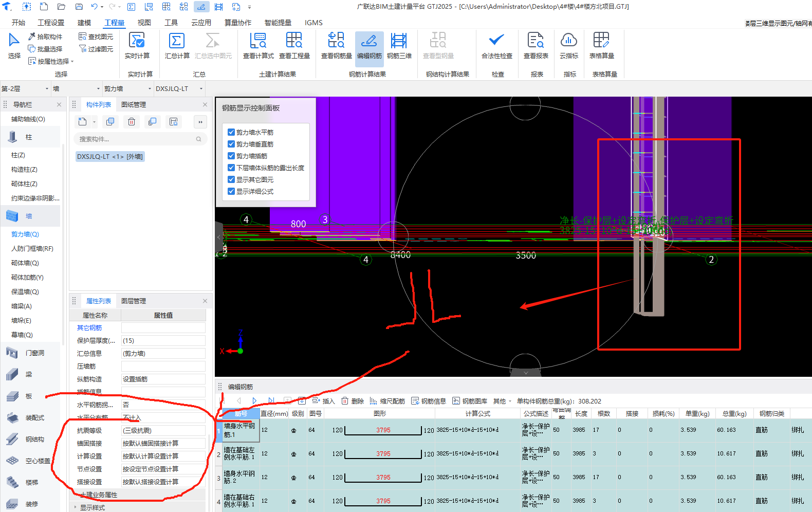Uncheck 显示其它图元 checkbox
The width and height of the screenshot is (812, 512).
click(x=231, y=179)
